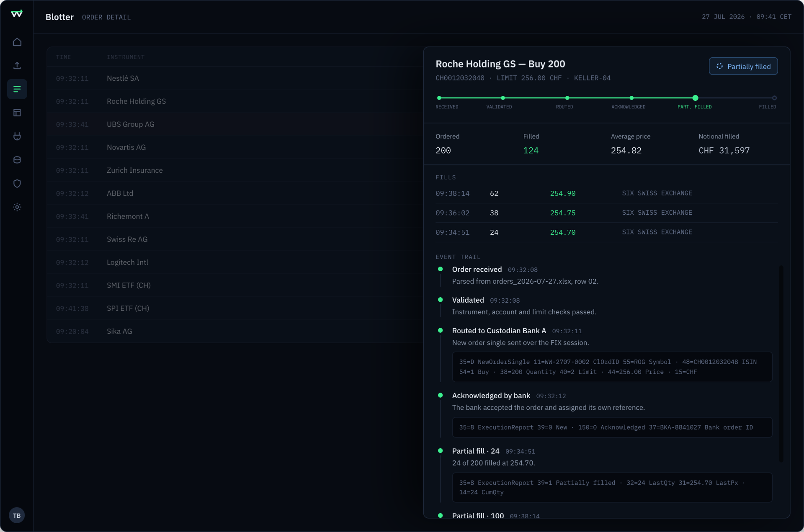Click the 09:36:02 fill row
The image size is (804, 532).
(x=607, y=213)
